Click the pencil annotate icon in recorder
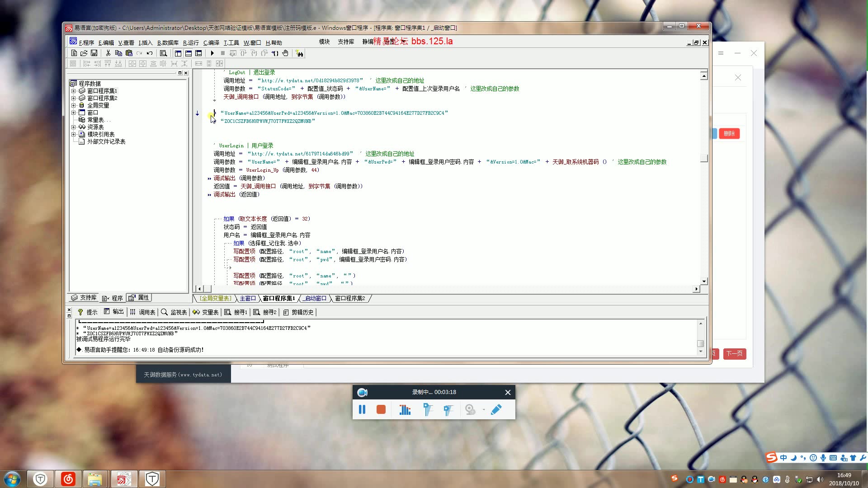Viewport: 868px width, 488px height. [496, 409]
